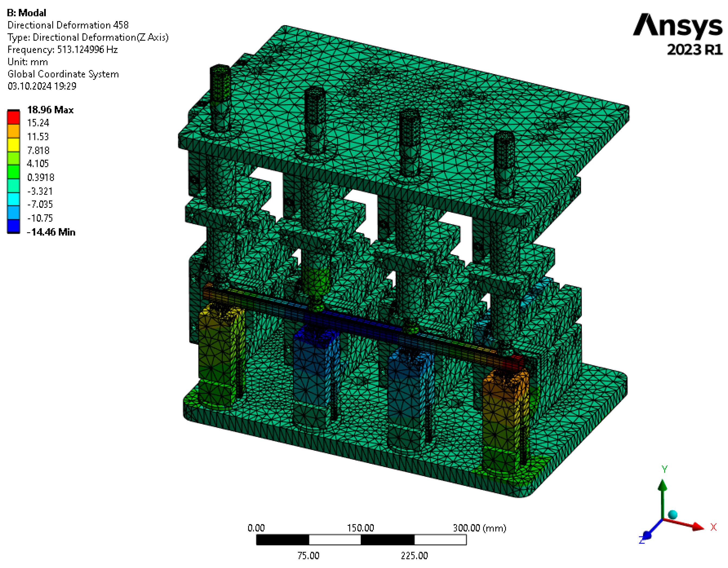Click the cyan isometric view ball on triad
The width and height of the screenshot is (728, 568).
click(673, 515)
